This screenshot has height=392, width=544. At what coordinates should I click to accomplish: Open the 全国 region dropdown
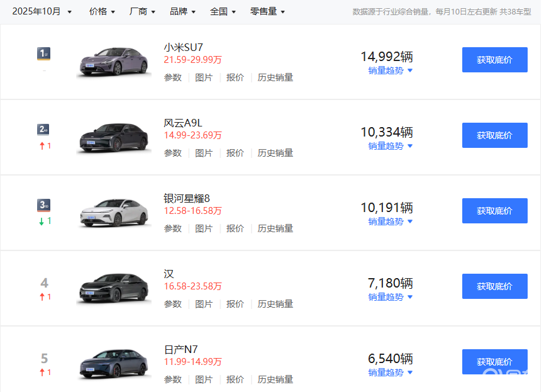point(223,11)
